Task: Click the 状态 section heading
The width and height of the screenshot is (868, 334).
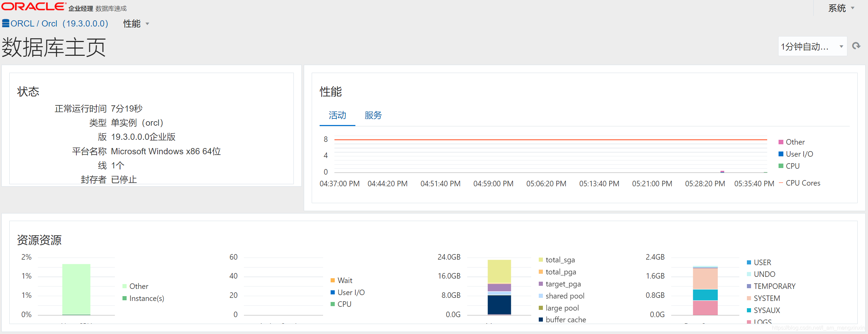Action: tap(28, 92)
